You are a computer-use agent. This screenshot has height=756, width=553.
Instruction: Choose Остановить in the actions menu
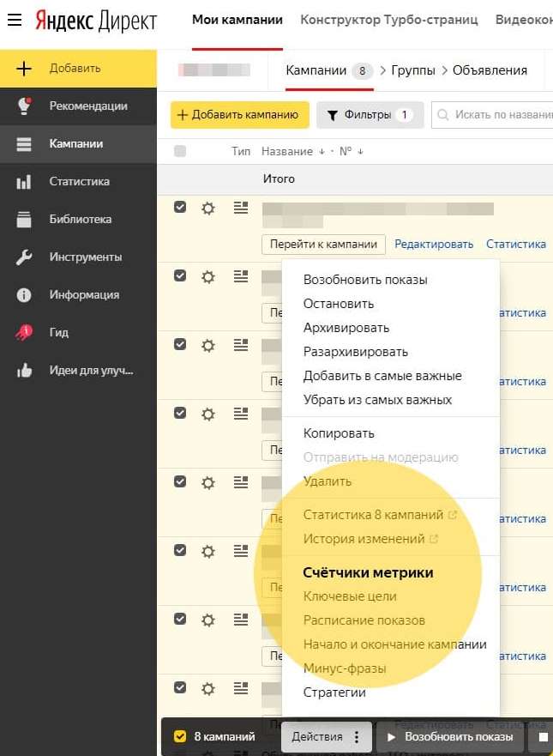pyautogui.click(x=339, y=304)
